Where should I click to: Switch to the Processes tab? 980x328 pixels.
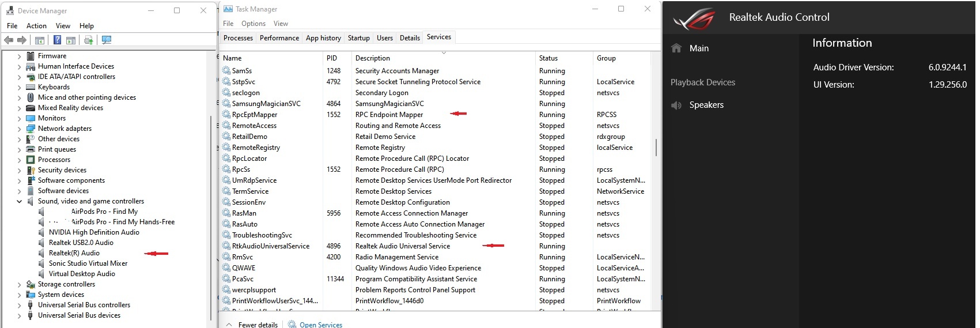pos(238,38)
